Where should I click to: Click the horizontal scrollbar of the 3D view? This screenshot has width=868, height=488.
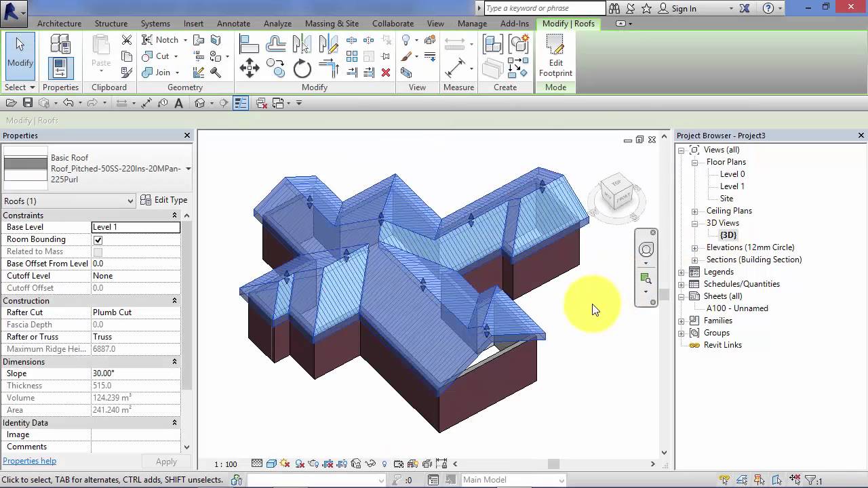(x=553, y=464)
